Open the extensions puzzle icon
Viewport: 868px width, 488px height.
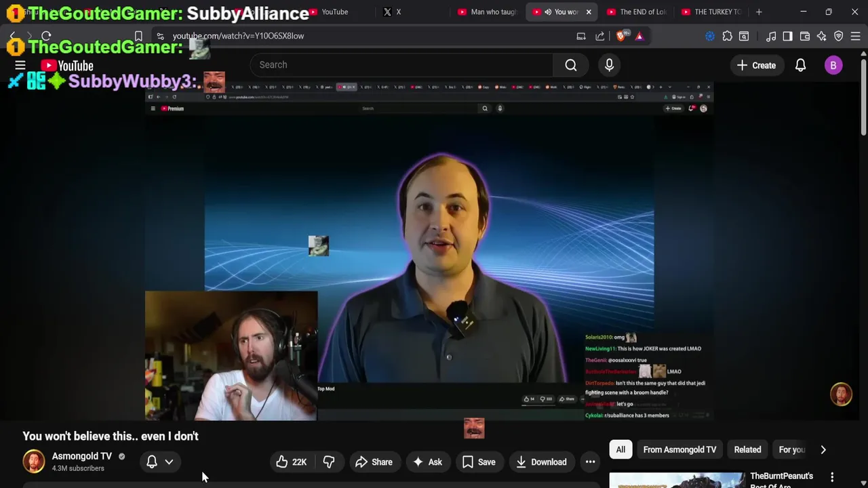click(728, 36)
